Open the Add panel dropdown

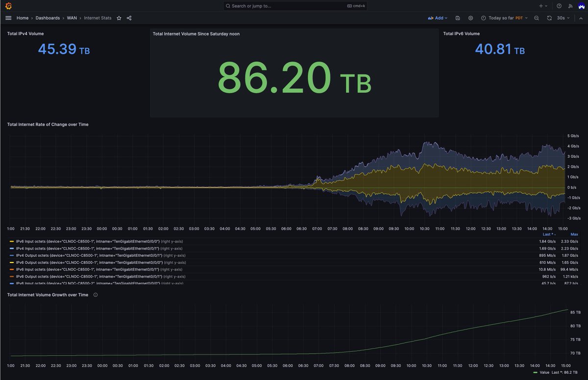pyautogui.click(x=438, y=18)
